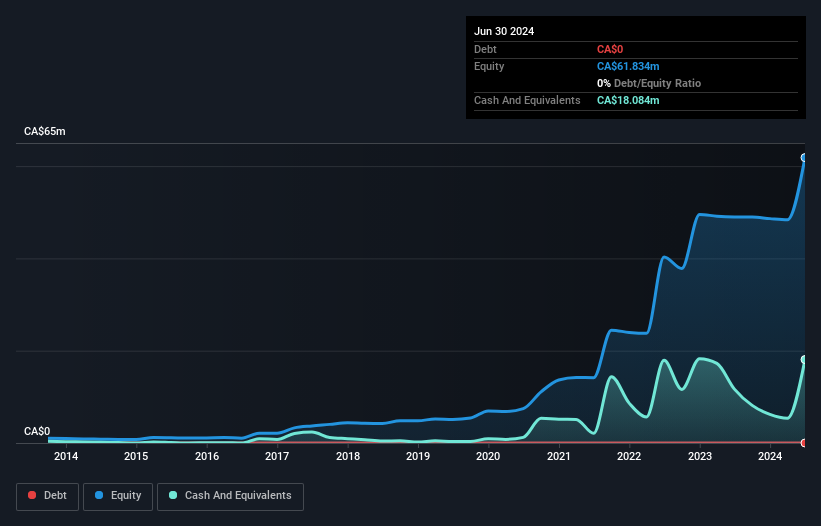Click the Jun 30 2024 tooltip date
The width and height of the screenshot is (821, 526).
pyautogui.click(x=504, y=31)
